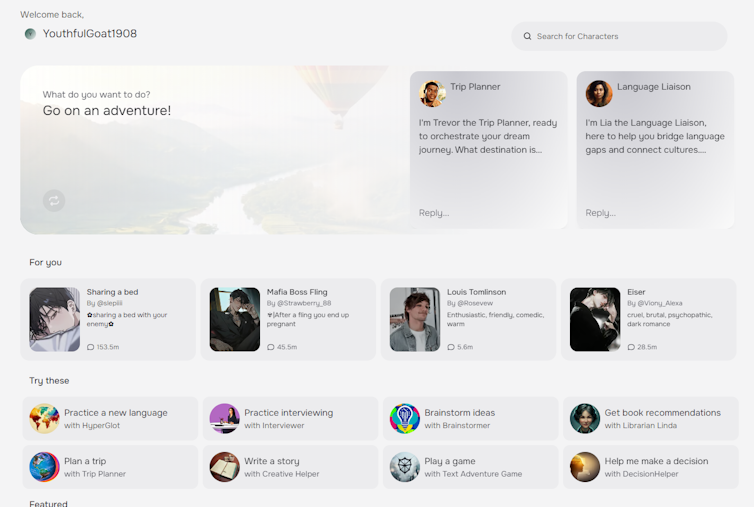The height and width of the screenshot is (507, 754).
Task: Click the Text Adventure Game avatar icon
Action: pyautogui.click(x=404, y=467)
